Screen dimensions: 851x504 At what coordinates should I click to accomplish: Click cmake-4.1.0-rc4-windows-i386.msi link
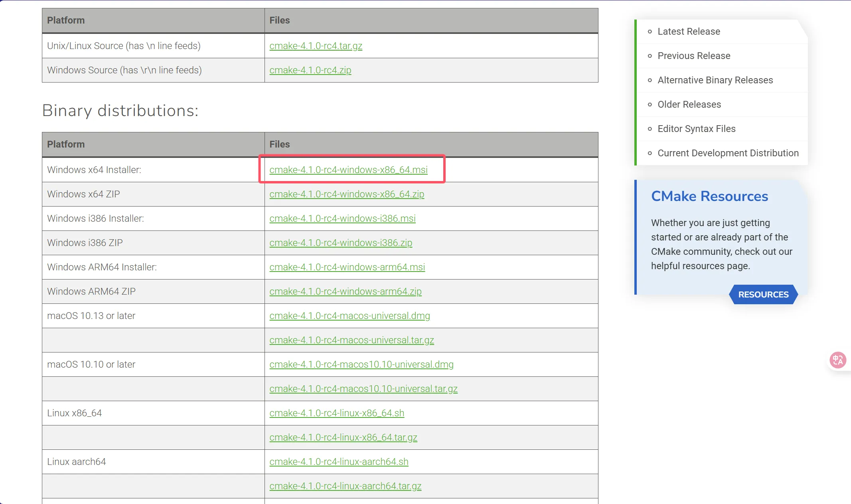[342, 219]
